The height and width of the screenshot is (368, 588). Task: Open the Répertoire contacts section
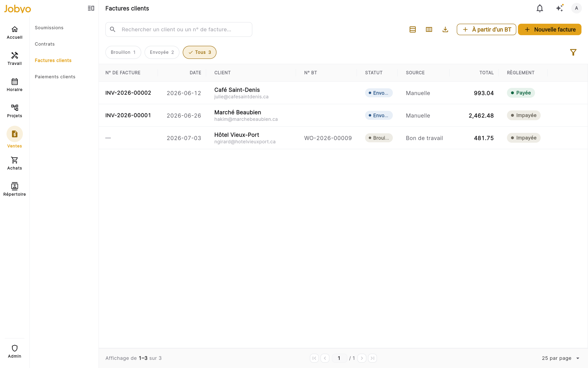point(14,189)
